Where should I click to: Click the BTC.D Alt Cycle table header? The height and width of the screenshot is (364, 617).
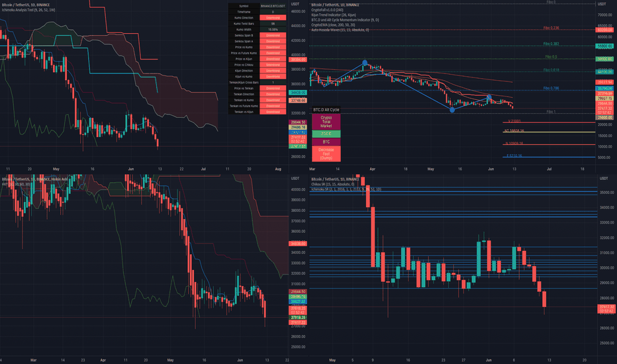326,110
